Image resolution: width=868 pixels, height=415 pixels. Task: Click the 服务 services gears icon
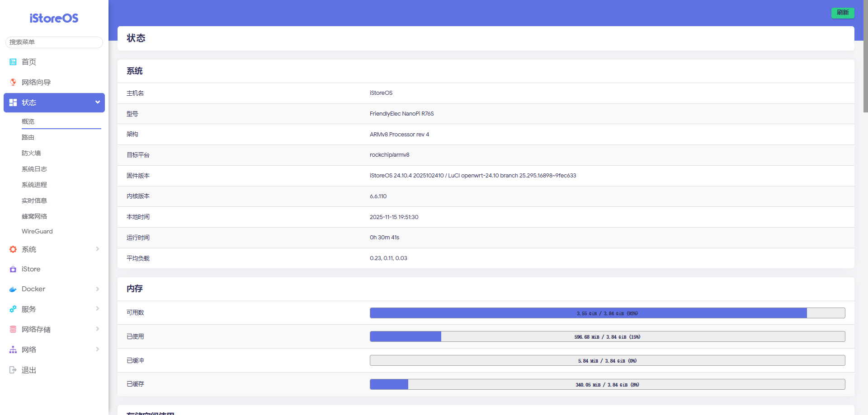coord(13,309)
